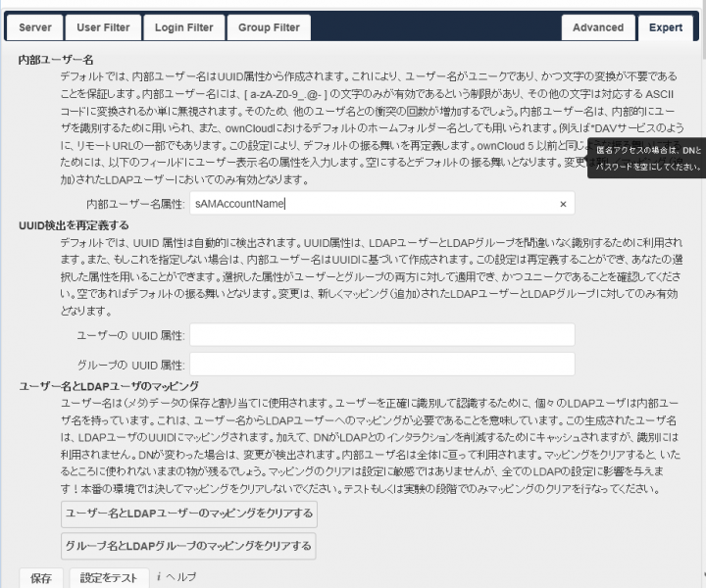The height and width of the screenshot is (588, 706).
Task: Go to the Advanced tab
Action: [598, 27]
